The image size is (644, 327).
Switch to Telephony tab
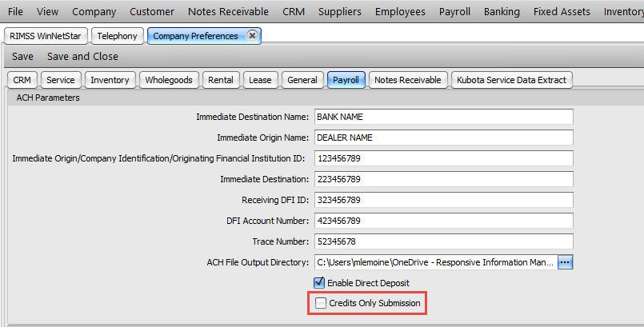pyautogui.click(x=117, y=36)
